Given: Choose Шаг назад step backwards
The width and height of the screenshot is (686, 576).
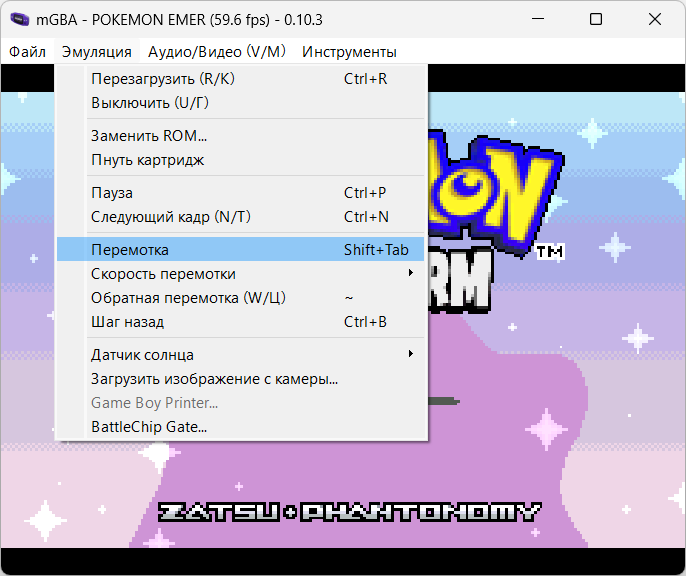Looking at the screenshot, I should point(240,322).
